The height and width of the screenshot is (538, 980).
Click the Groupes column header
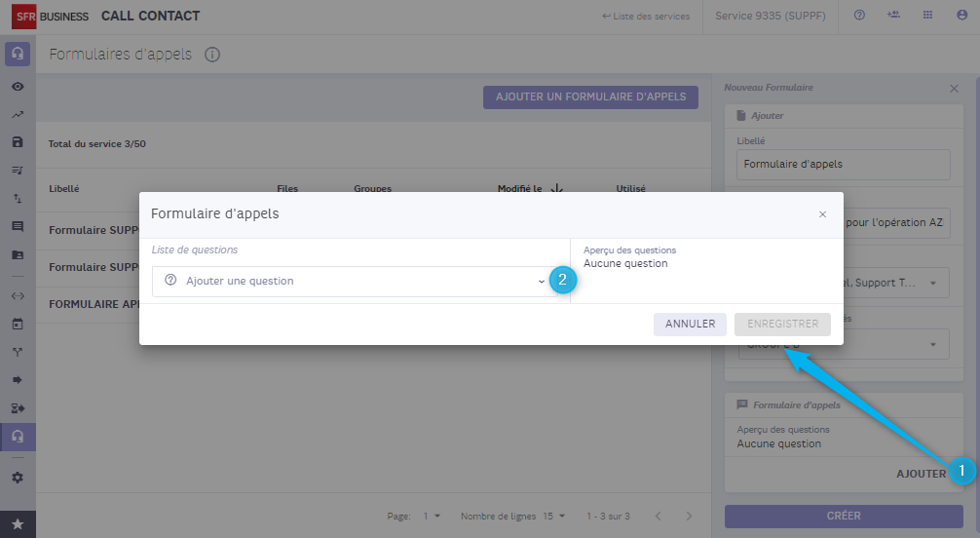click(372, 188)
